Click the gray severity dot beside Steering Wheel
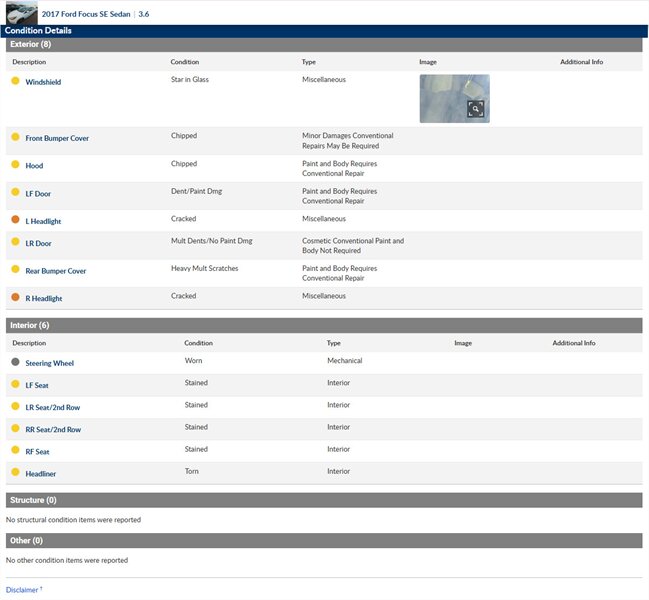The image size is (649, 600). [15, 362]
